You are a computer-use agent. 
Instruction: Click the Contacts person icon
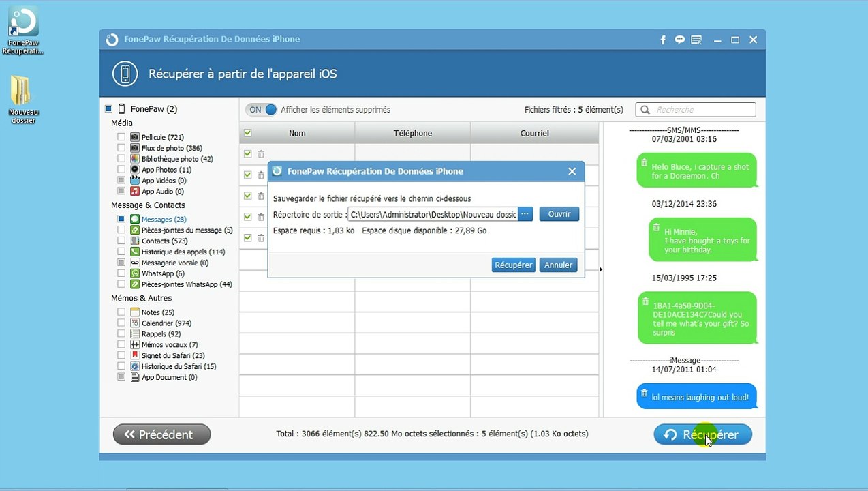[x=135, y=241]
